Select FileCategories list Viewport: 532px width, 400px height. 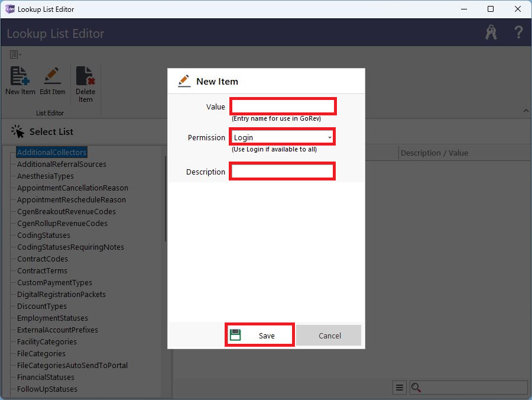tap(41, 353)
